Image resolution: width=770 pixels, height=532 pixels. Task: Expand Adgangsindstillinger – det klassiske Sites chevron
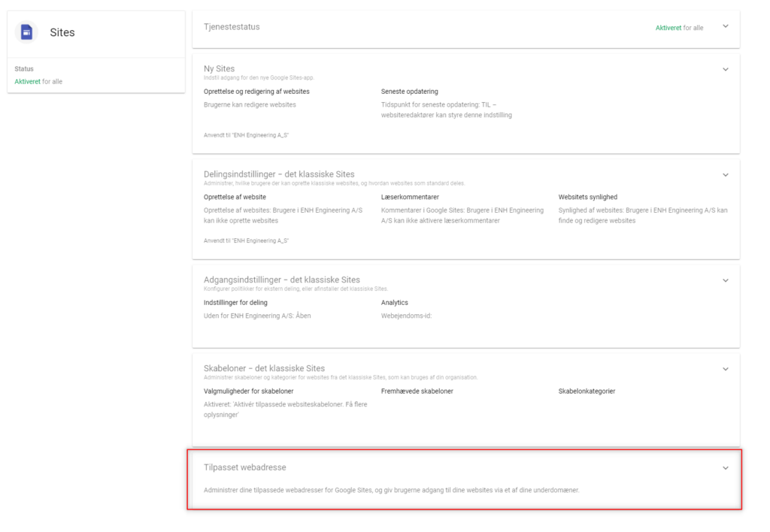pyautogui.click(x=726, y=280)
